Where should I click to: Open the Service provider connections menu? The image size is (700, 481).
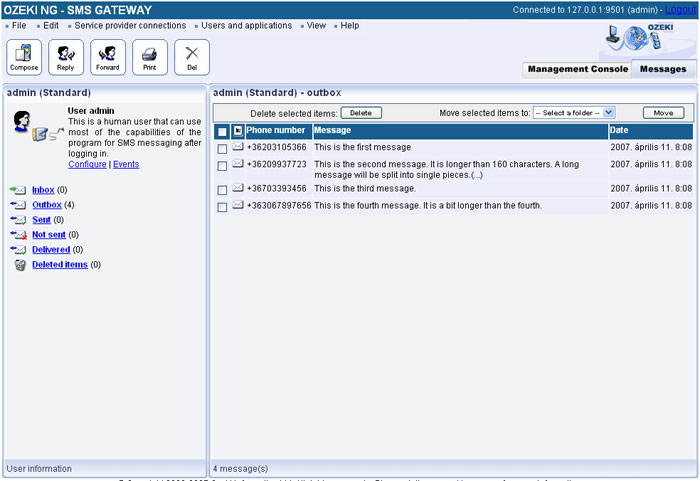click(x=130, y=26)
